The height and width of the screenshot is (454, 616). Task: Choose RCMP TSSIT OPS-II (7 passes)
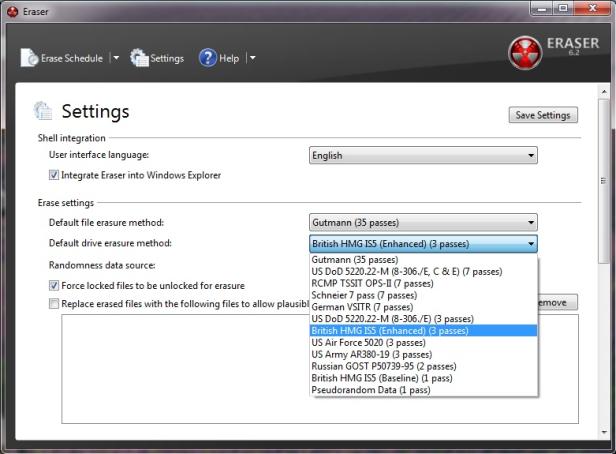coord(424,283)
